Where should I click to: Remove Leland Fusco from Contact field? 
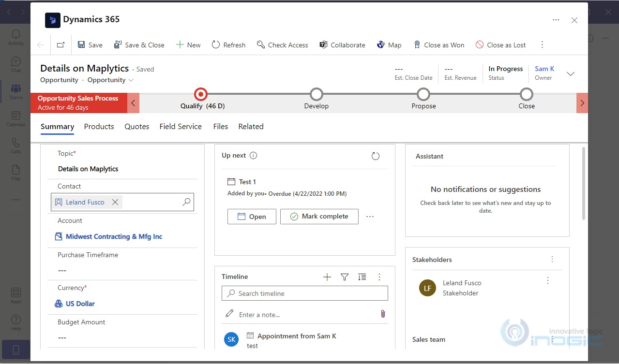pos(115,202)
